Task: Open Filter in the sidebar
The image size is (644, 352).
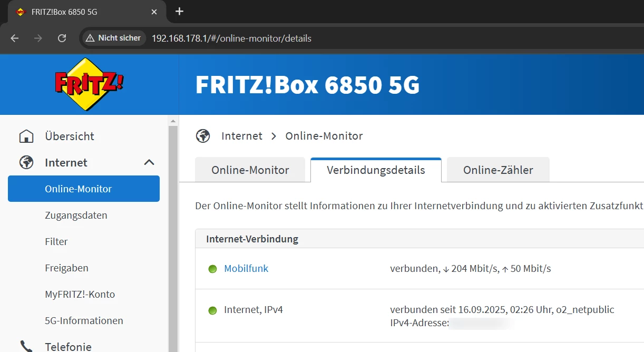Action: click(x=56, y=242)
